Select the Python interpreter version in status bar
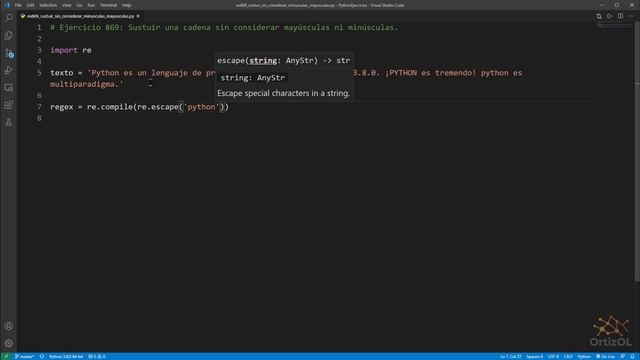Image resolution: width=640 pixels, height=360 pixels. pyautogui.click(x=66, y=356)
